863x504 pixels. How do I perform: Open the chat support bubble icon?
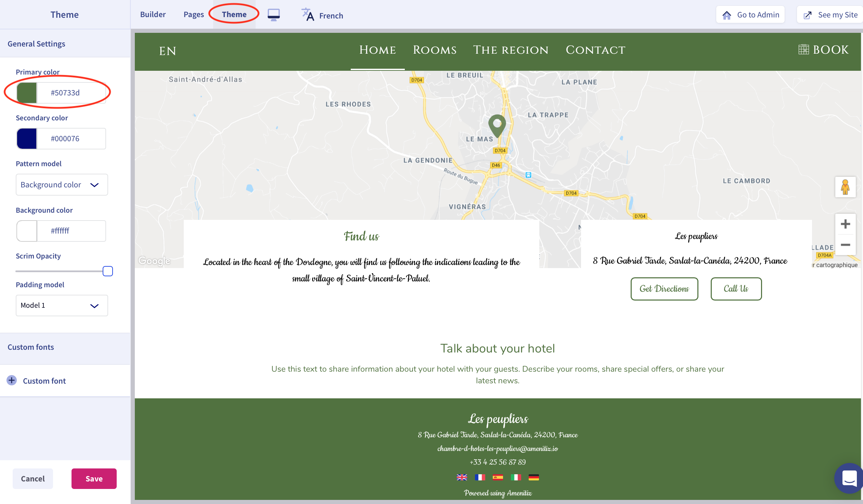pyautogui.click(x=849, y=478)
